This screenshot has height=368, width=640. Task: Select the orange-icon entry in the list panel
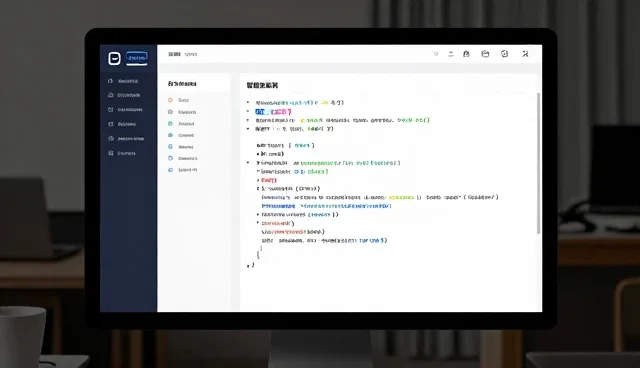[178, 100]
